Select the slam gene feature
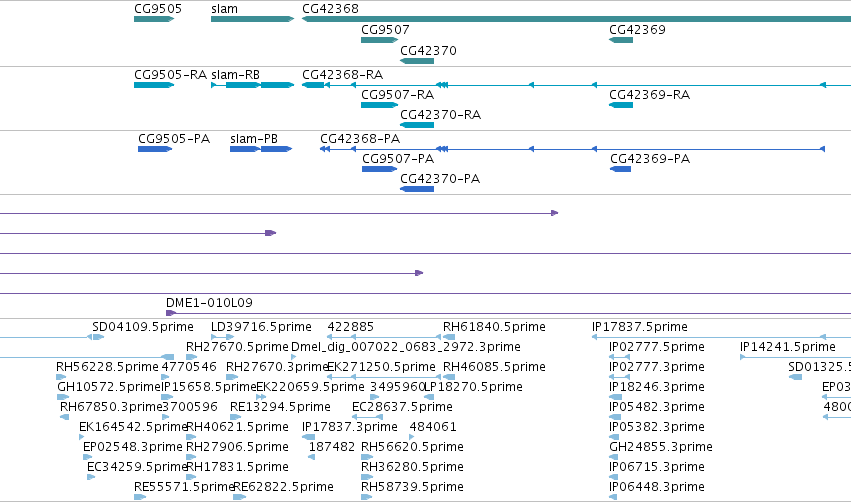The image size is (851, 502). [x=252, y=19]
